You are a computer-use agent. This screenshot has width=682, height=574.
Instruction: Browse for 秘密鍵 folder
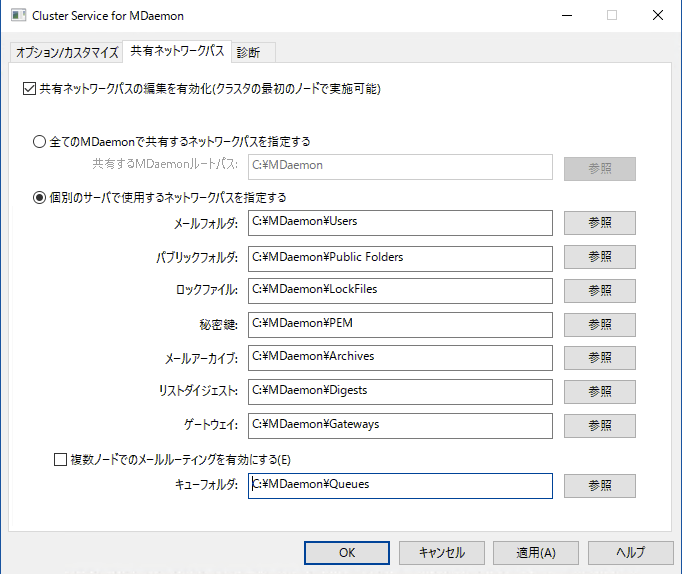tap(599, 325)
